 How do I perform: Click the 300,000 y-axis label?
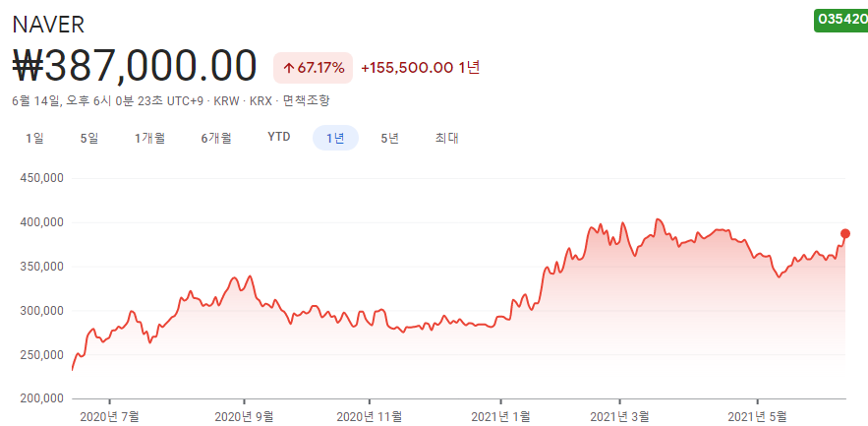(41, 311)
